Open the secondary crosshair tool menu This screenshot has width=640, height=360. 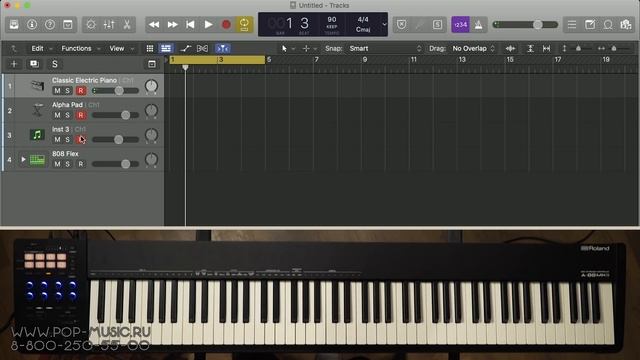(x=309, y=48)
